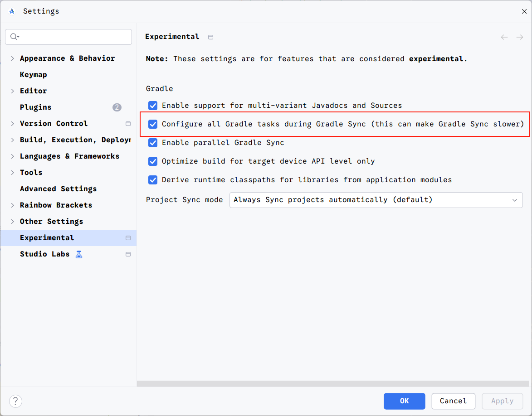The image size is (532, 416).
Task: Click the Android Studio logo in the title bar
Action: (11, 11)
